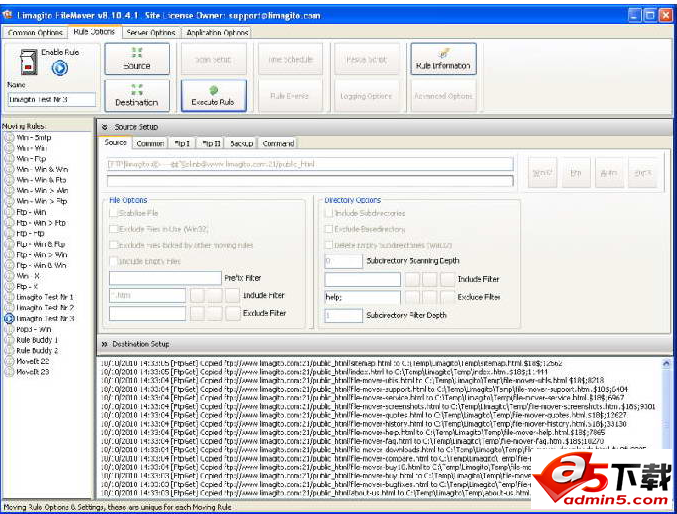
Task: Switch to the Rule Options tab
Action: [x=94, y=32]
